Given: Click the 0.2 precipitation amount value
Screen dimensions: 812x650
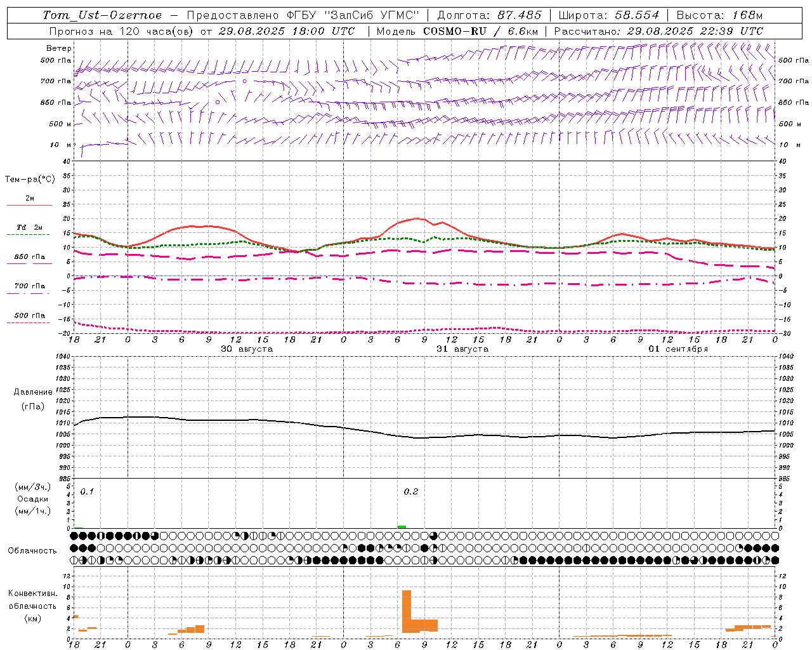Looking at the screenshot, I should pos(411,492).
